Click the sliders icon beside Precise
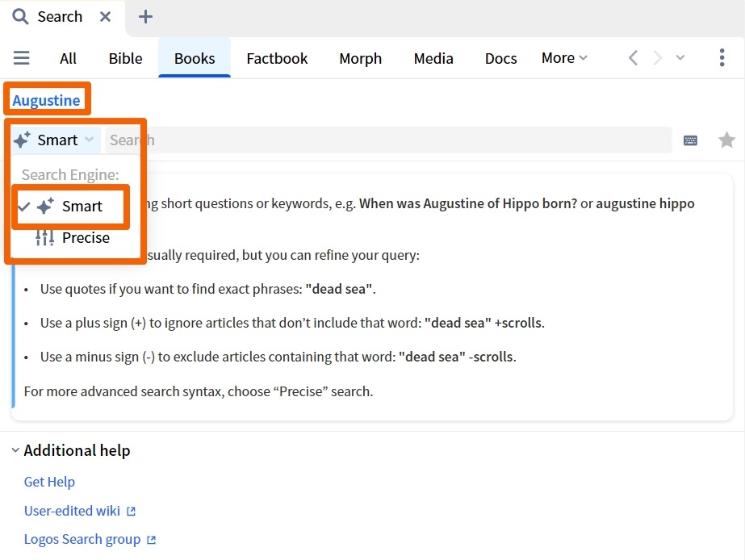 click(44, 237)
